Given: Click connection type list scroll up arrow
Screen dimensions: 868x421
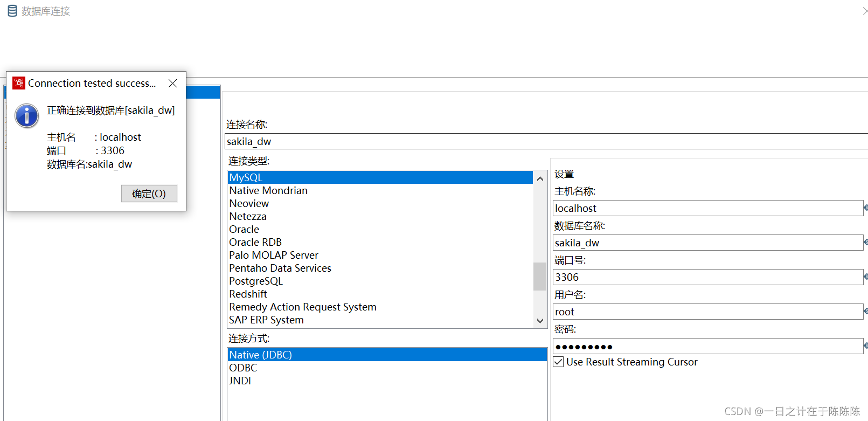Looking at the screenshot, I should [x=540, y=178].
